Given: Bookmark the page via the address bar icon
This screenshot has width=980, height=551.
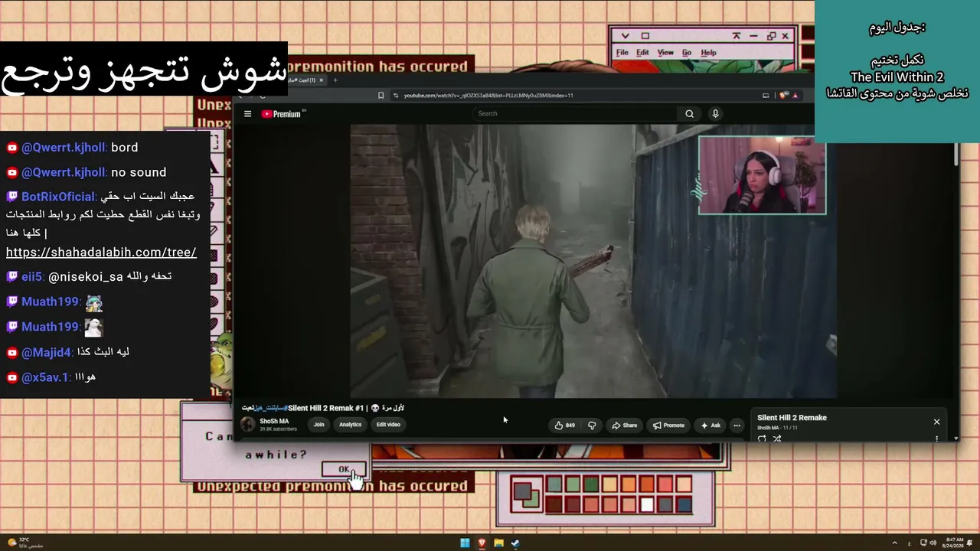Looking at the screenshot, I should click(x=381, y=96).
